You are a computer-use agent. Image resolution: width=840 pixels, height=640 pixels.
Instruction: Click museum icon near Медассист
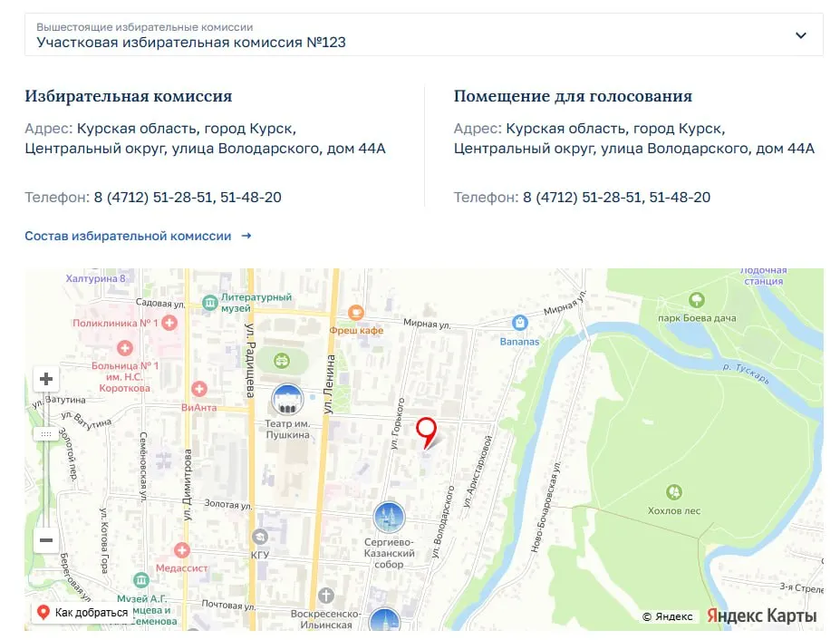pos(140,580)
